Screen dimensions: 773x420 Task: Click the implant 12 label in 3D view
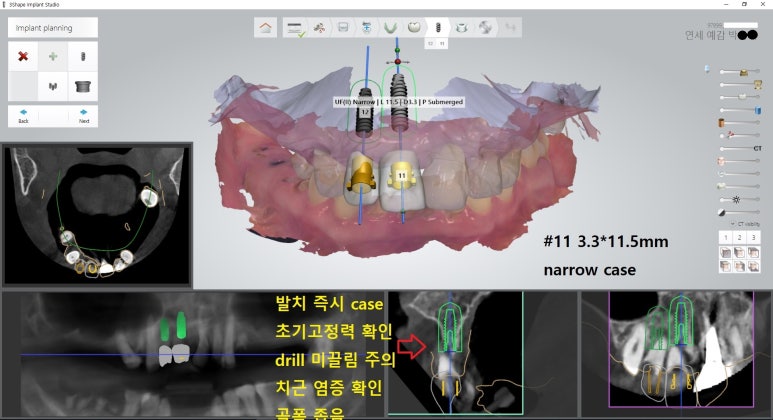[x=365, y=112]
